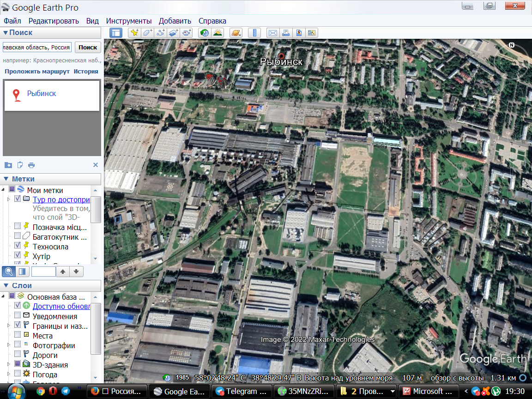
Task: Expand the 3D-здания layer tree node
Action: pyautogui.click(x=8, y=364)
